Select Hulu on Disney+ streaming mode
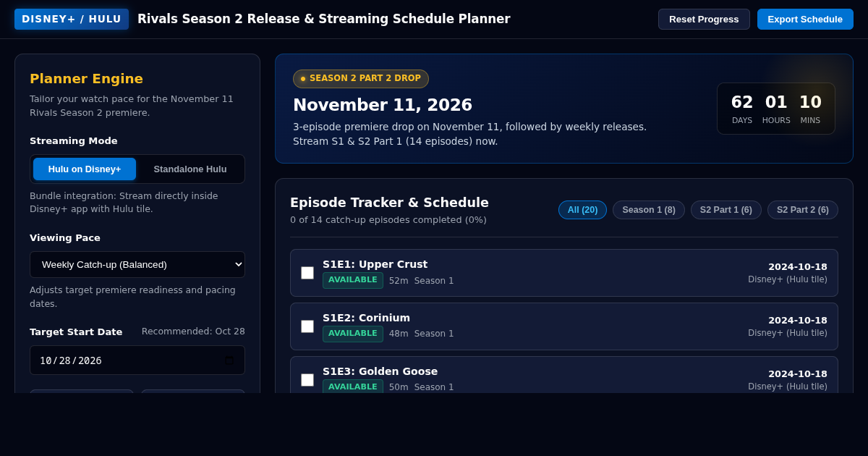Image resolution: width=868 pixels, height=456 pixels. click(85, 169)
